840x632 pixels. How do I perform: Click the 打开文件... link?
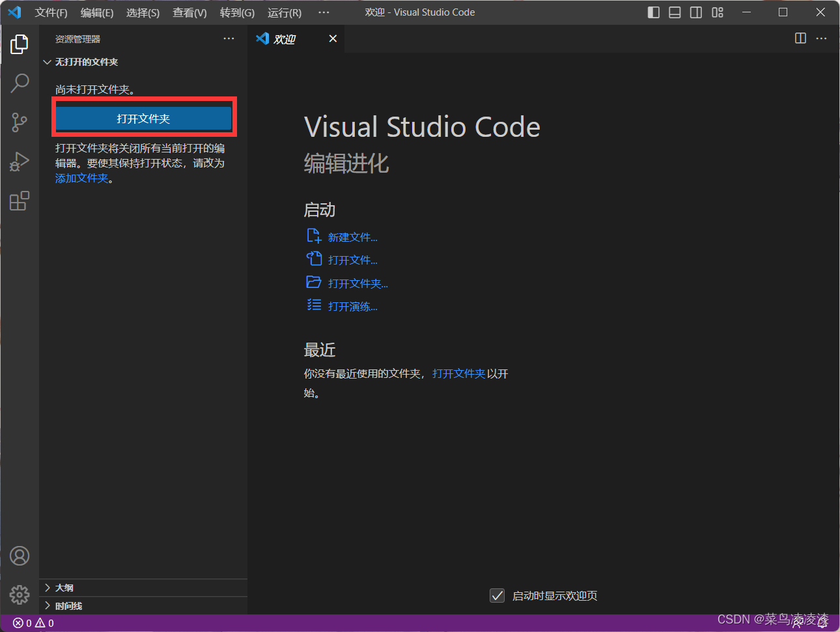coord(352,260)
